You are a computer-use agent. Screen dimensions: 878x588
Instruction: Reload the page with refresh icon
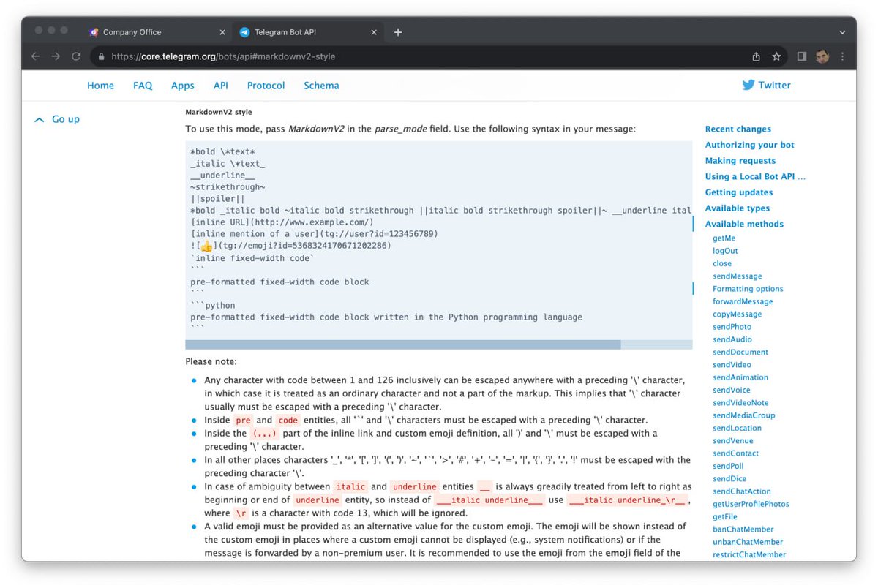(x=76, y=56)
